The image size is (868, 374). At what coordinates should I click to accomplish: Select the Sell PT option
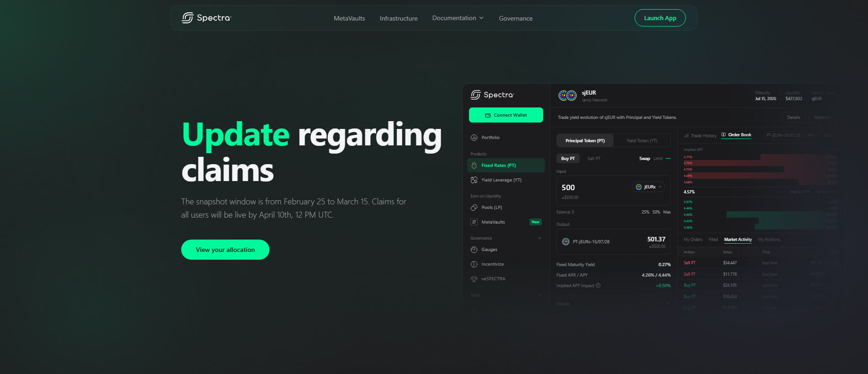click(x=593, y=159)
